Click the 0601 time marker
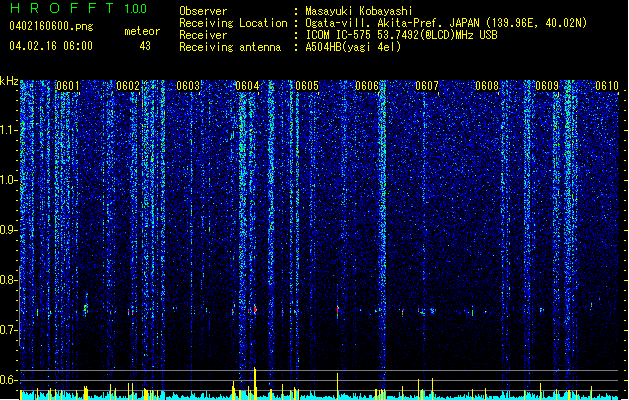Viewport: 629px width, 400px height. (67, 86)
